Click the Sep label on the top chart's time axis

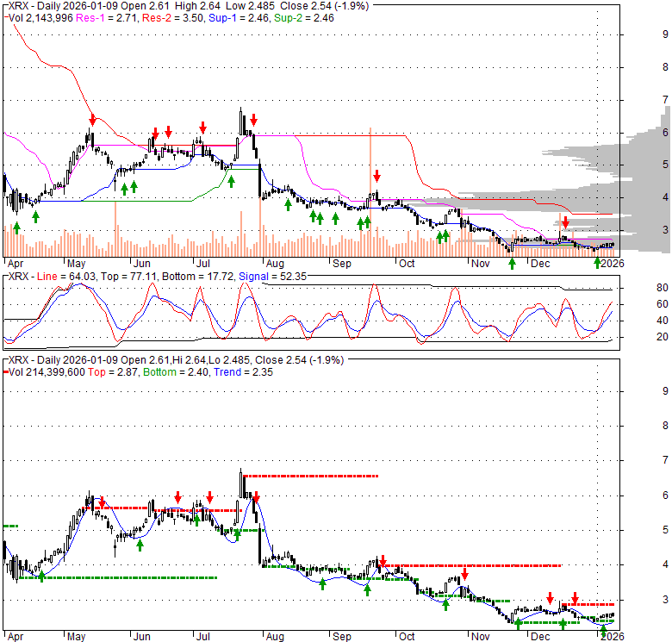(x=342, y=263)
